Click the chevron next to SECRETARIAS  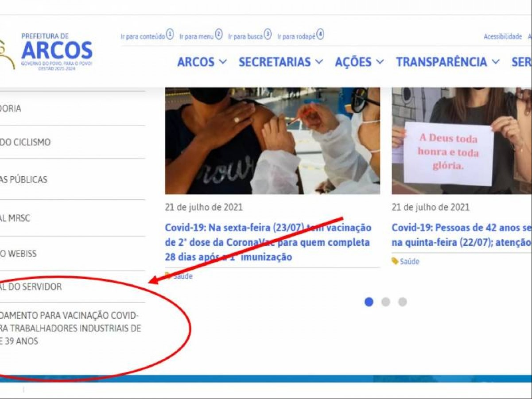[x=319, y=62]
